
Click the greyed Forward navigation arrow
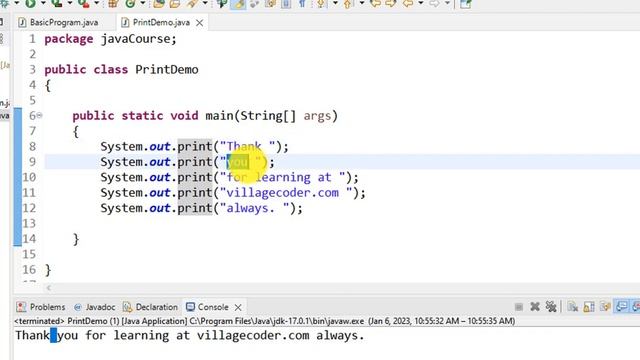click(x=434, y=4)
